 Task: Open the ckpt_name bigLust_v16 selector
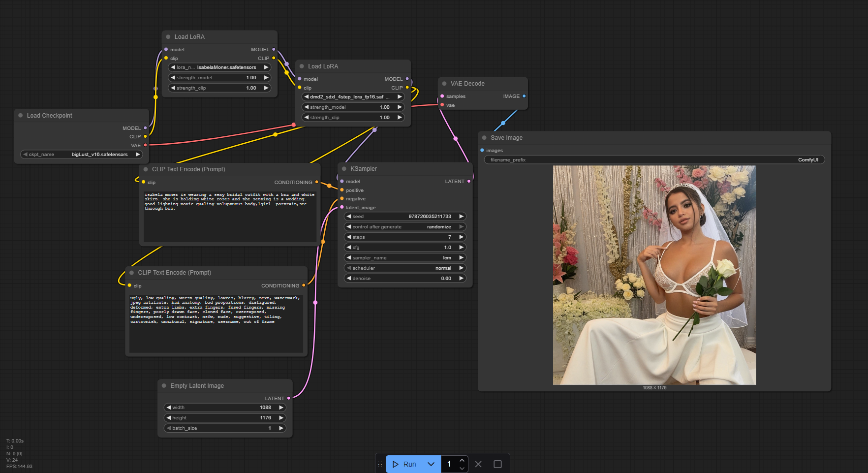(x=81, y=155)
